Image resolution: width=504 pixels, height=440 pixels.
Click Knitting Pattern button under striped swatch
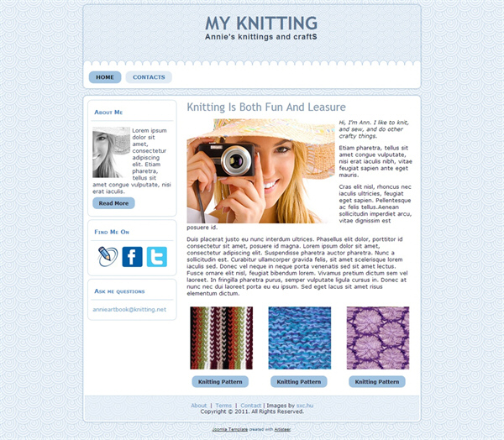pos(220,381)
